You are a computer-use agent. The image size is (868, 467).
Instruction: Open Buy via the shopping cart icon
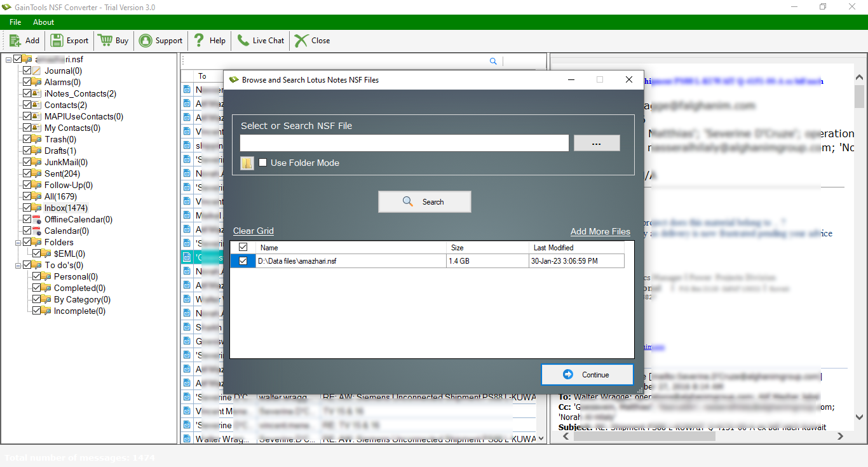pos(105,41)
